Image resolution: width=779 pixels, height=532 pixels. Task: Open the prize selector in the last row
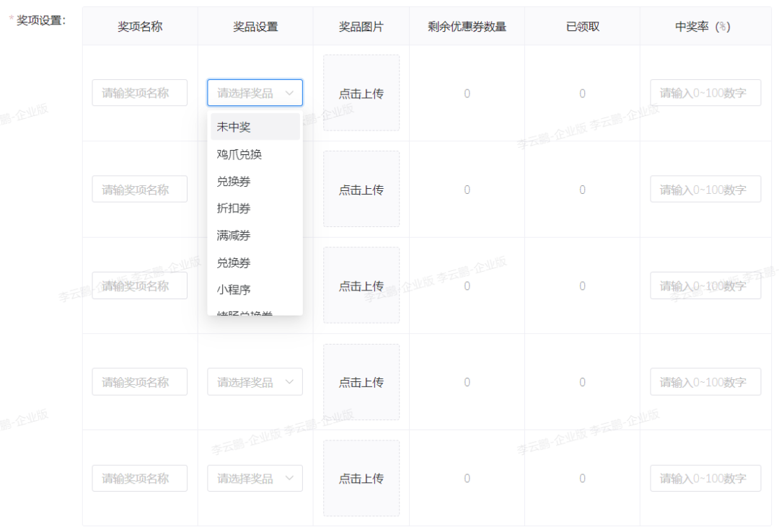(255, 478)
